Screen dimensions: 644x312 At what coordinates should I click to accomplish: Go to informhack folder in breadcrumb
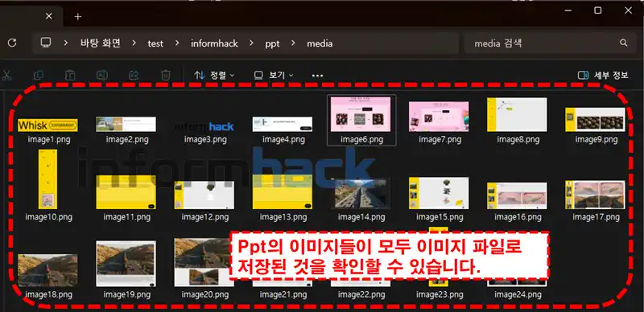(x=214, y=43)
